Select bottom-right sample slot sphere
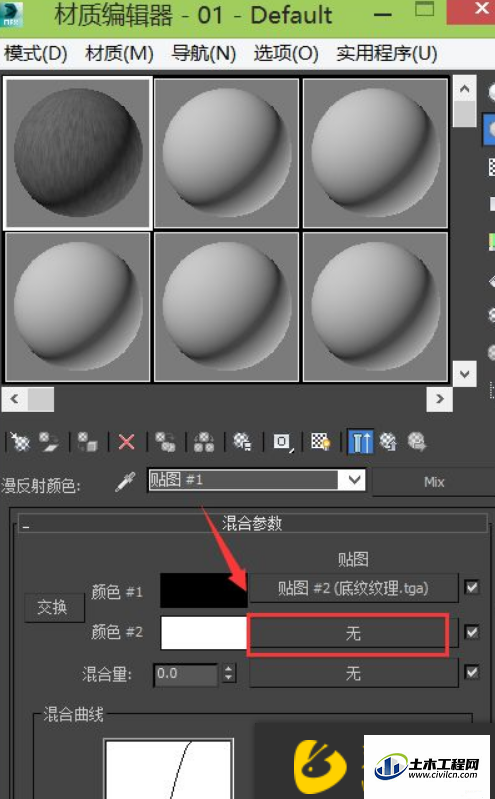 [375, 306]
